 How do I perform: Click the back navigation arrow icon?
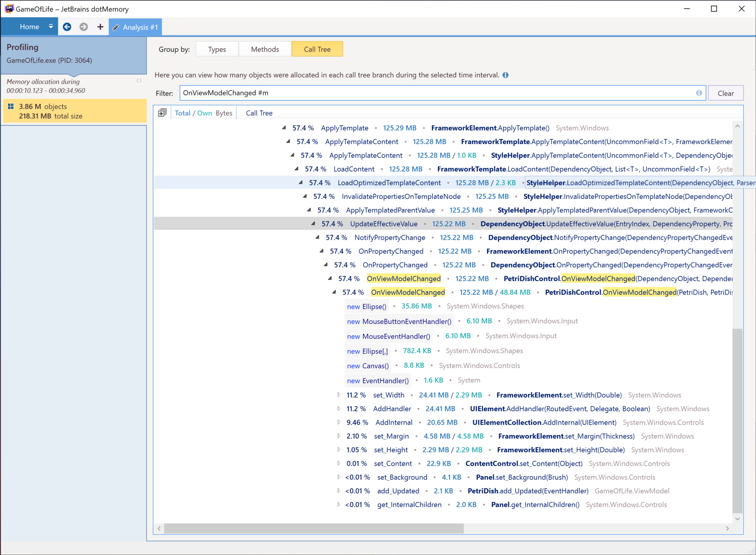pos(67,27)
